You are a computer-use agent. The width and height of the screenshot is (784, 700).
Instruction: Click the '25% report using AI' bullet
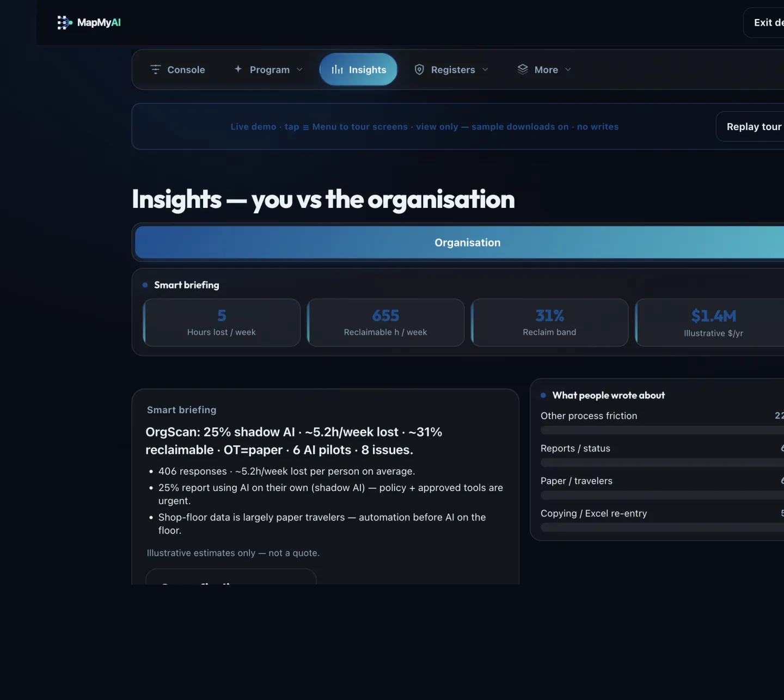(x=331, y=494)
